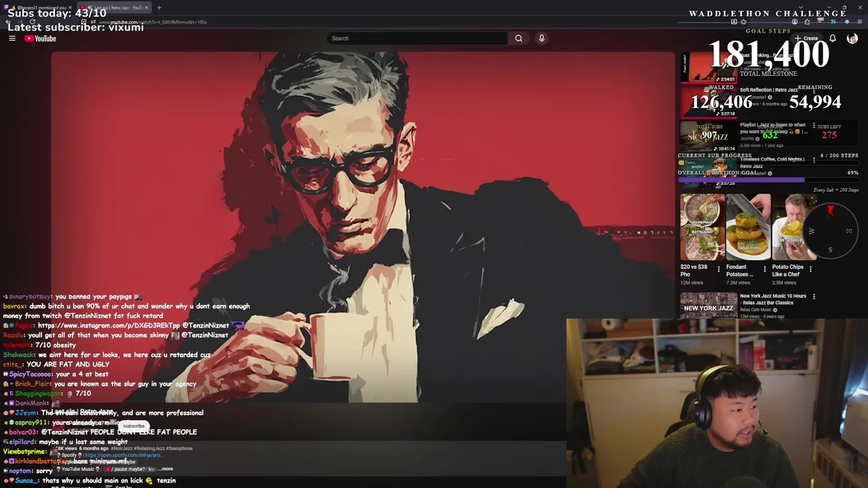Open the Soft Reflection | Retro Jazz video
This screenshot has height=488, width=868.
coord(769,90)
